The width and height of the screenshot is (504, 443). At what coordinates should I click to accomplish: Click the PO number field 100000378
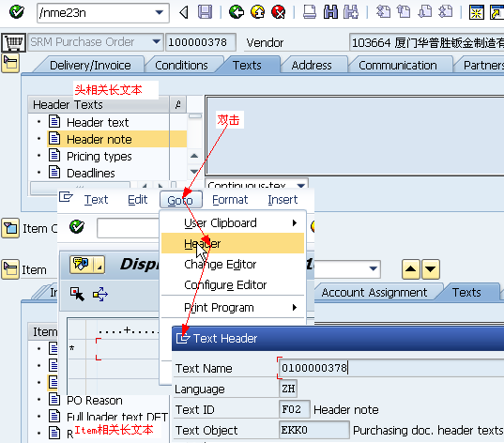[201, 42]
